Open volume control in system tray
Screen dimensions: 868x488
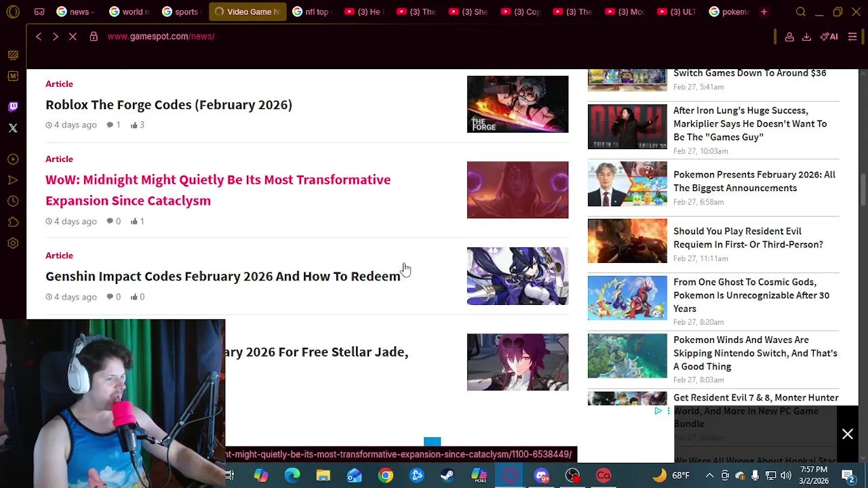coord(786,476)
